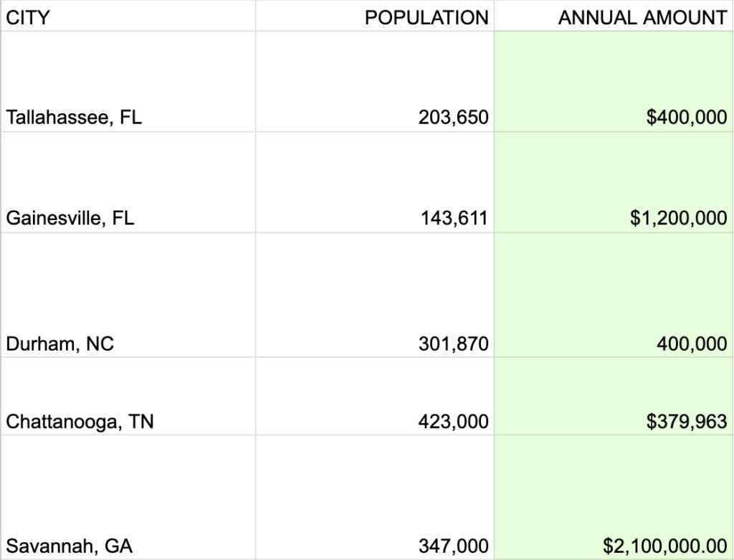The width and height of the screenshot is (734, 560).
Task: Select the 301,870 population cell
Action: [453, 344]
